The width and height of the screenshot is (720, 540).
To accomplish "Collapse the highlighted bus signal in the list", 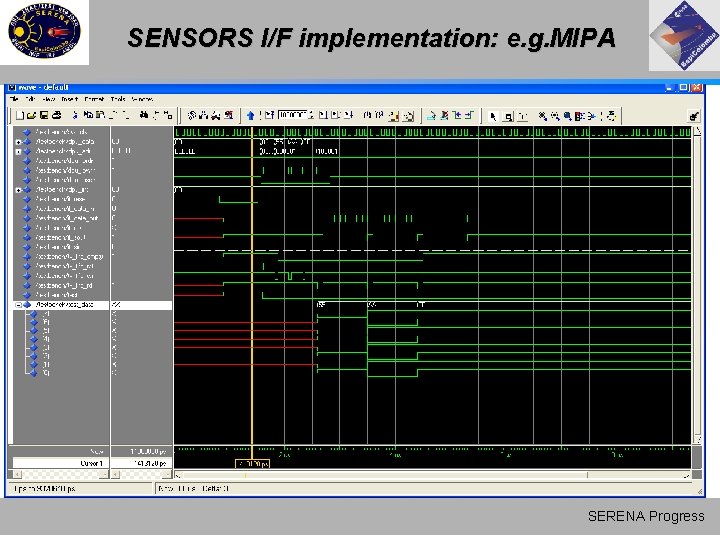I will 18,305.
